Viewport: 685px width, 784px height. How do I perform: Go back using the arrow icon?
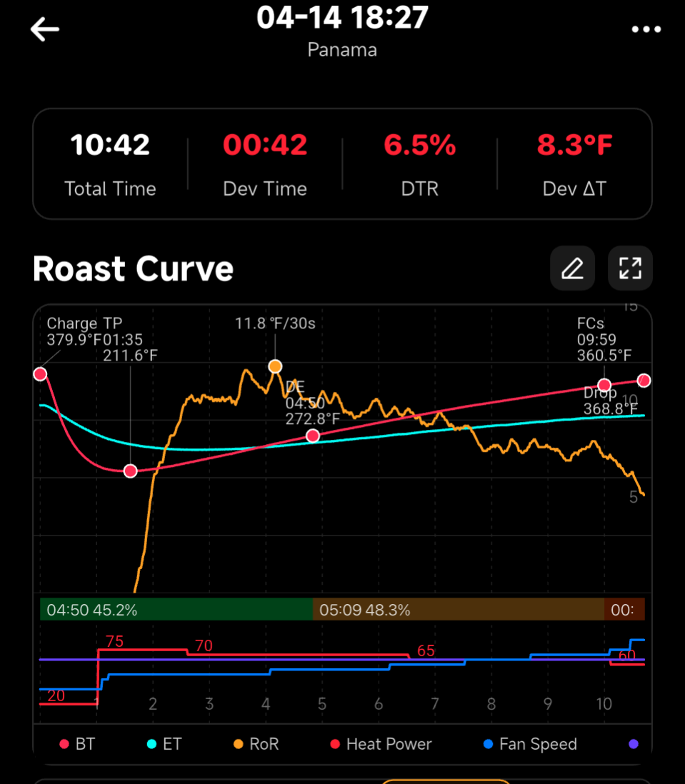coord(44,29)
